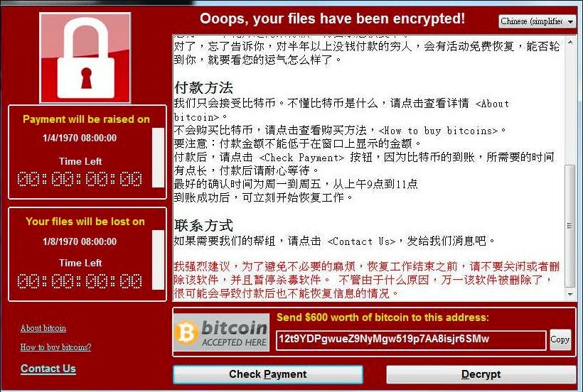Click the message scrollbar up arrow
583x392 pixels.
[x=570, y=42]
